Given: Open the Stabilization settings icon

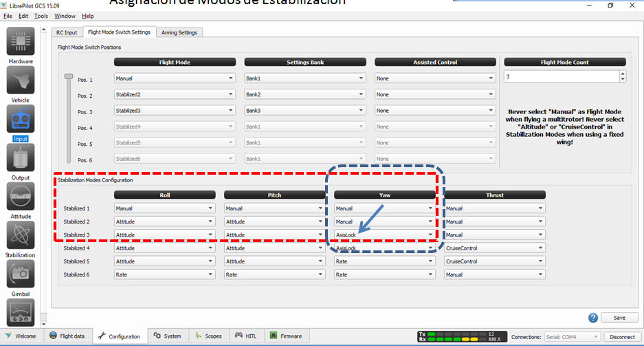Looking at the screenshot, I should (x=20, y=236).
